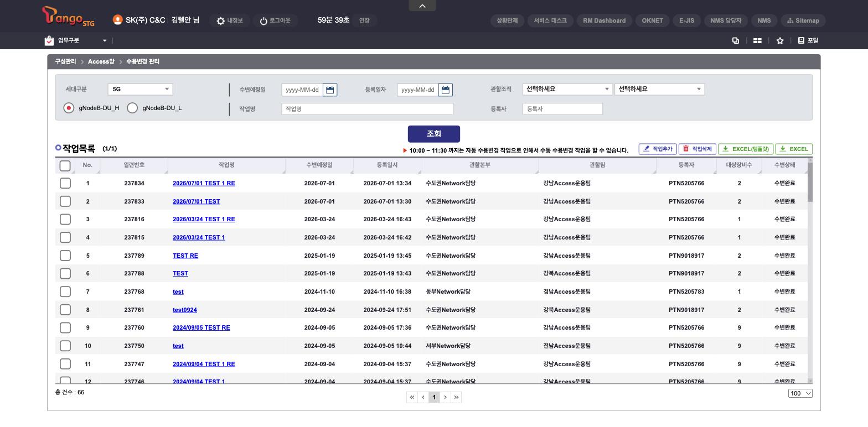Viewport: 868px width, 427px height.
Task: Open the 상황관제 menu
Action: click(507, 20)
